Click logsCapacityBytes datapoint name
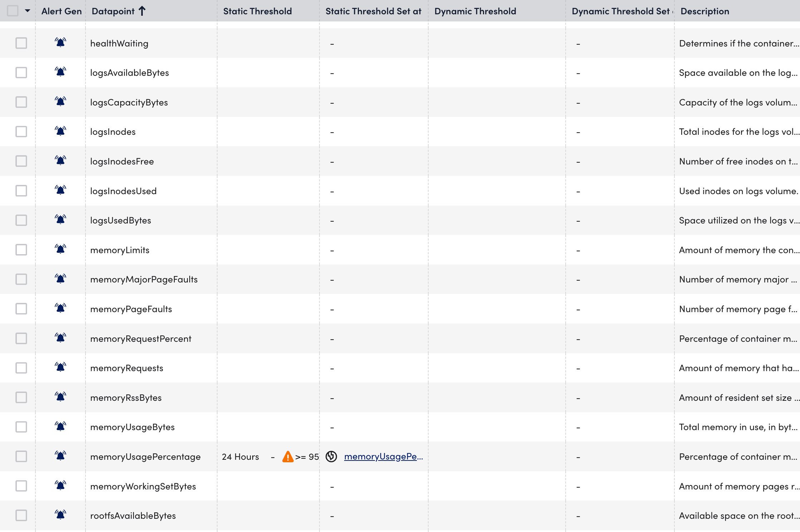The width and height of the screenshot is (800, 532). pos(129,103)
